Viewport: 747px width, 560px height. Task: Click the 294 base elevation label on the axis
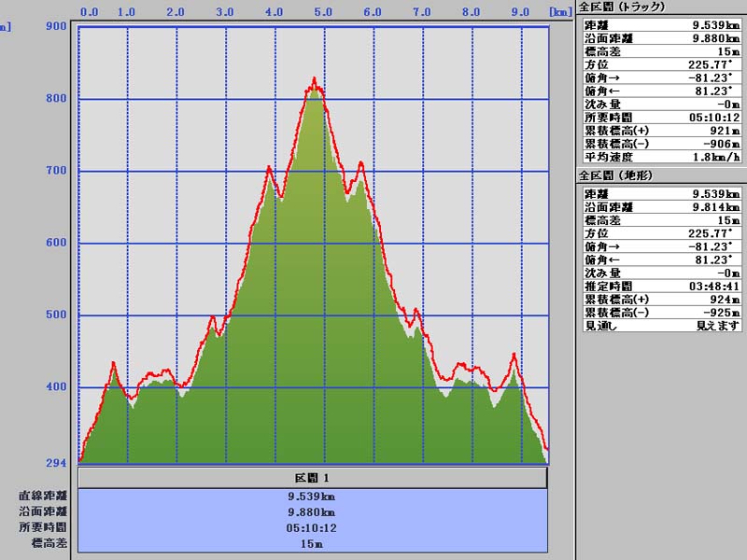tap(56, 463)
